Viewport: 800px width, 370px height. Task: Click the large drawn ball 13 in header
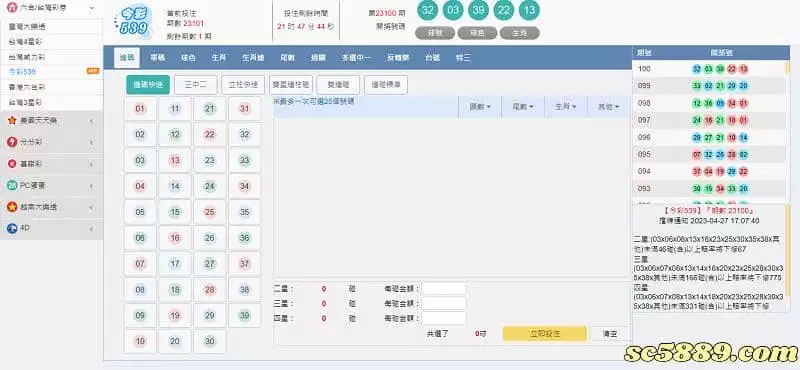point(529,10)
